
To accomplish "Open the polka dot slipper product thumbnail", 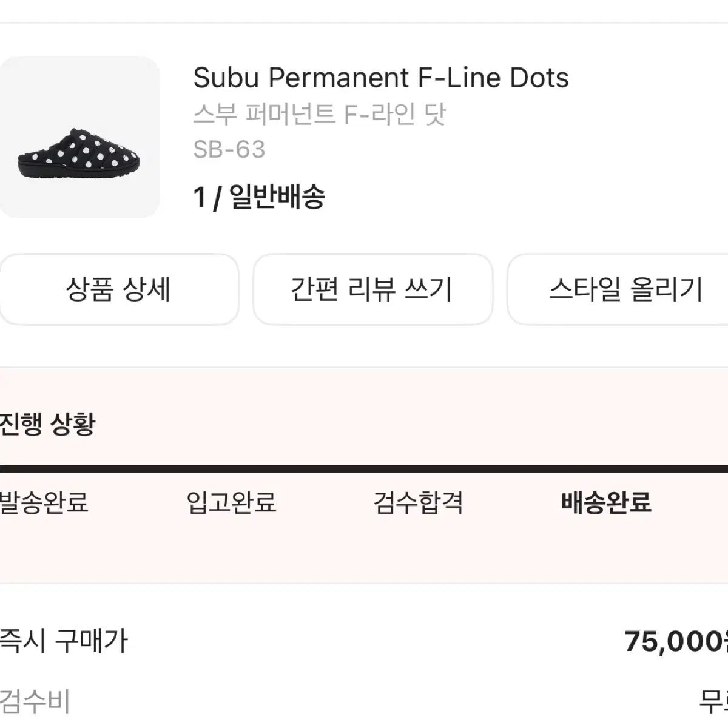I will 79,137.
